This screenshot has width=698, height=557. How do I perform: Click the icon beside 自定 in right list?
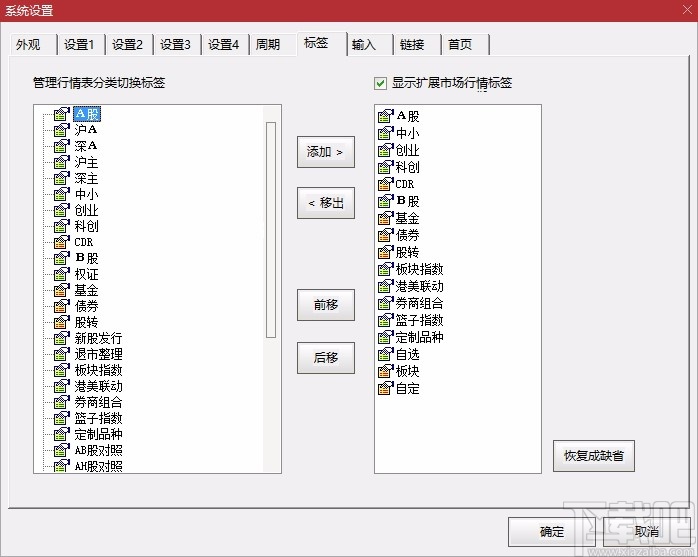pos(386,388)
